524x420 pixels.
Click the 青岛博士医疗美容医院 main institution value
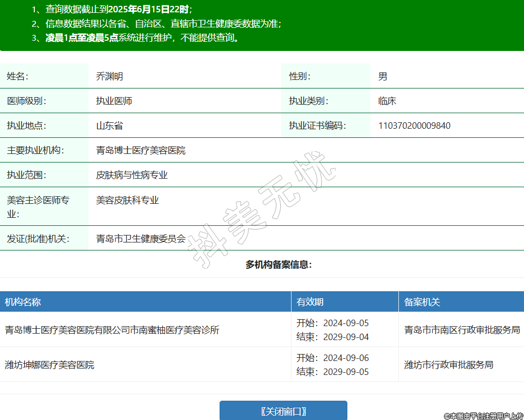point(141,151)
